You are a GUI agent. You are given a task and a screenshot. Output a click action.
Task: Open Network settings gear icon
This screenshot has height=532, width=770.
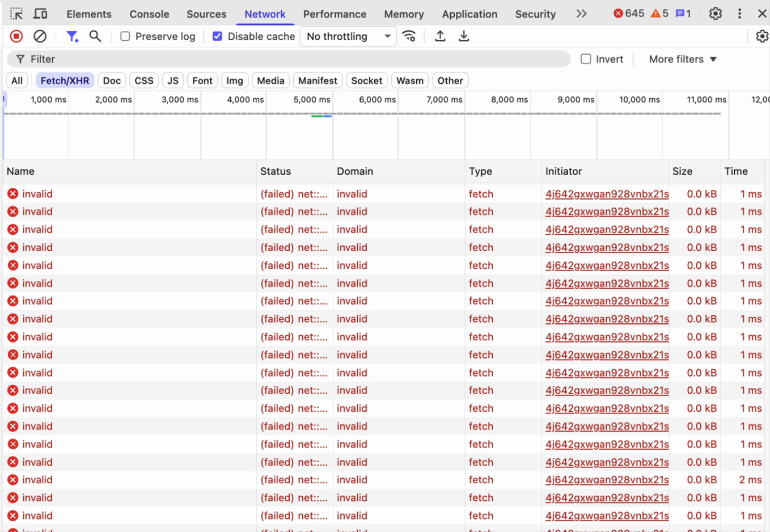(x=761, y=36)
